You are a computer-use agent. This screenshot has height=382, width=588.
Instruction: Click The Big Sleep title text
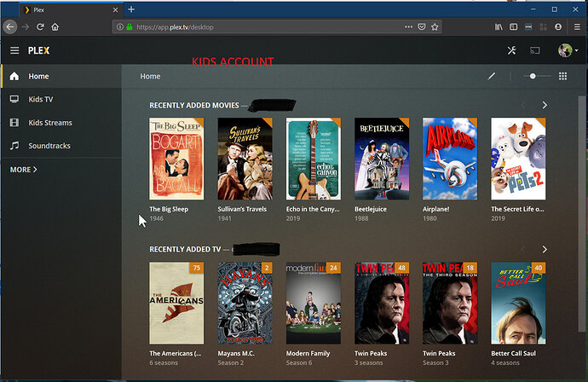pos(169,209)
